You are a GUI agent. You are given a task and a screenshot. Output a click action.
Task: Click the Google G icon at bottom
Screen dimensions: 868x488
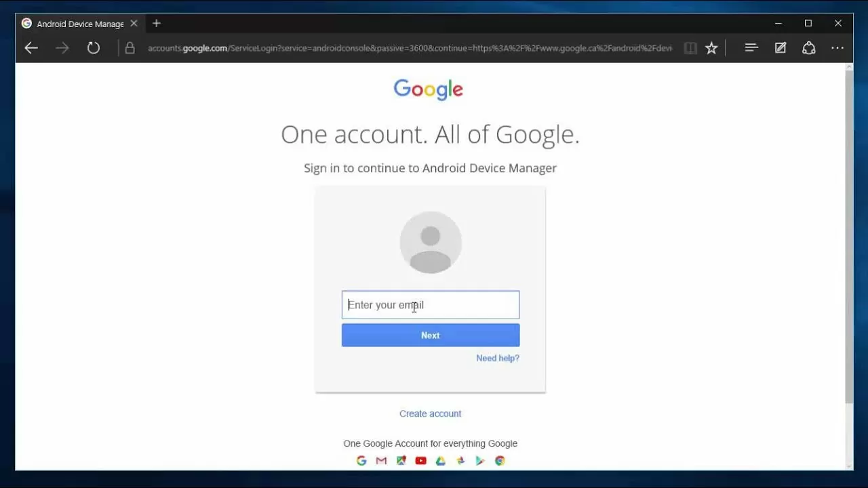(361, 461)
